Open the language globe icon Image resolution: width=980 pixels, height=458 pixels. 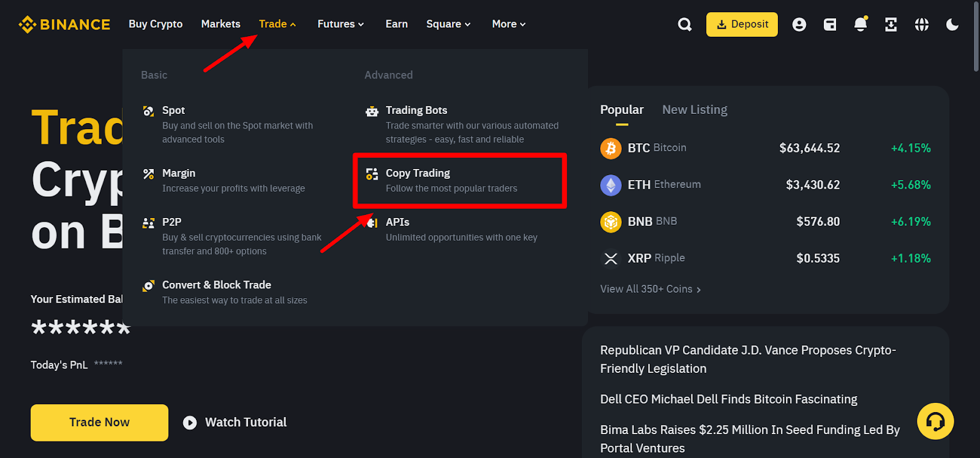(x=922, y=24)
